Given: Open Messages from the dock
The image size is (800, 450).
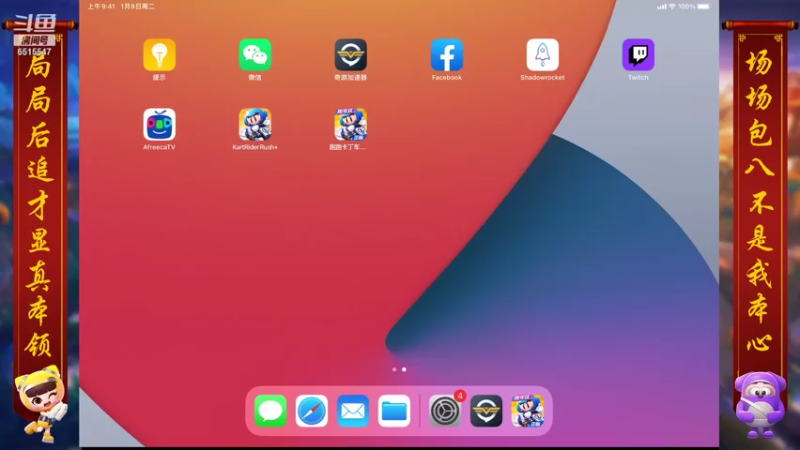Looking at the screenshot, I should point(270,411).
